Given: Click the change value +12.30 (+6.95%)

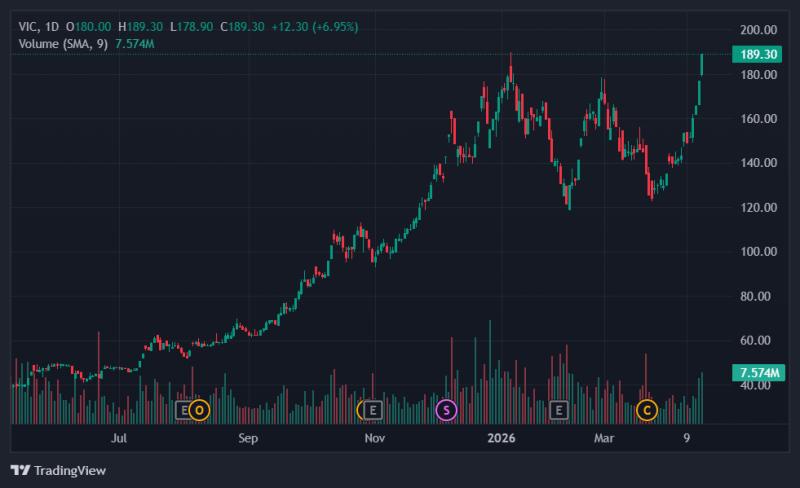Looking at the screenshot, I should (x=314, y=27).
